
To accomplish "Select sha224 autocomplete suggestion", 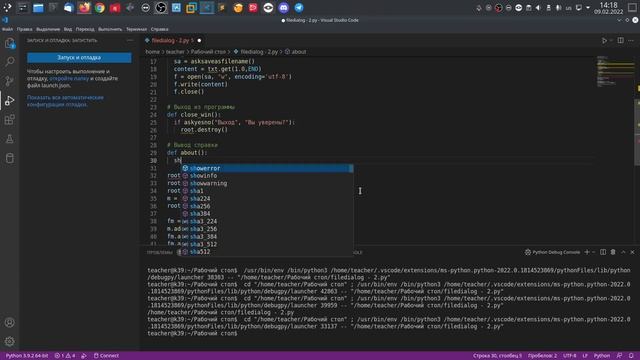I will [x=267, y=198].
